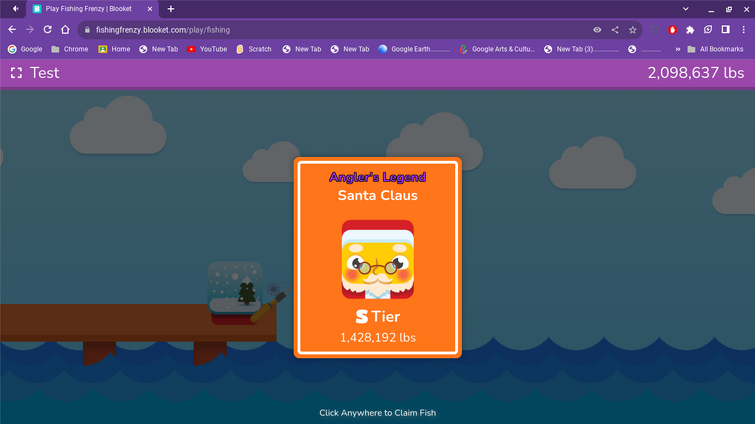755x424 pixels.
Task: Open the YouTube bookmark
Action: pos(207,49)
